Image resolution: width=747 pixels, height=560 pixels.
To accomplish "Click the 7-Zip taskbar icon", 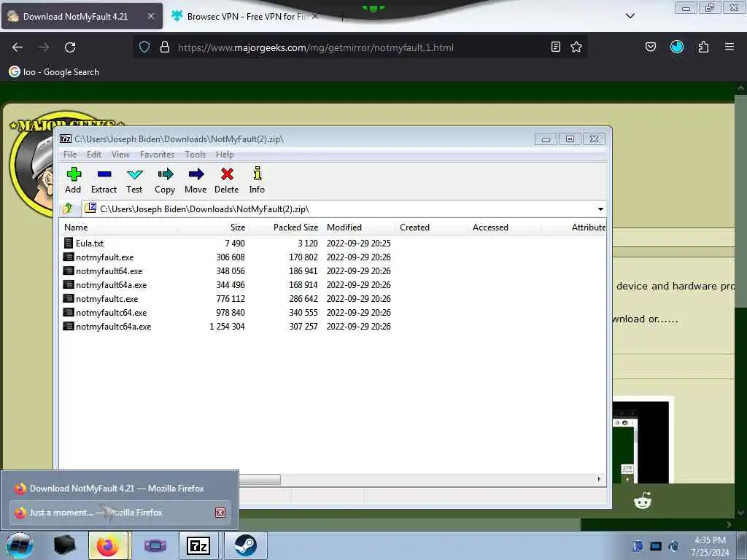I will 198,545.
